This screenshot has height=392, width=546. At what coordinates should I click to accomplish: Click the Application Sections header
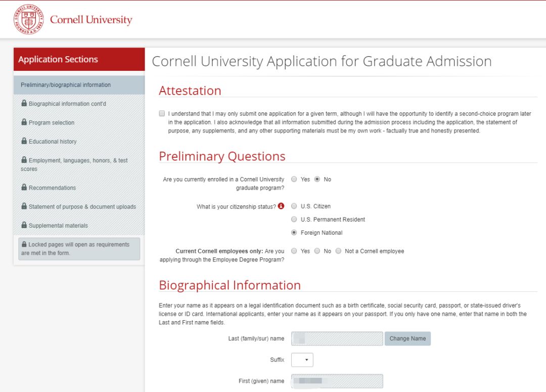79,59
